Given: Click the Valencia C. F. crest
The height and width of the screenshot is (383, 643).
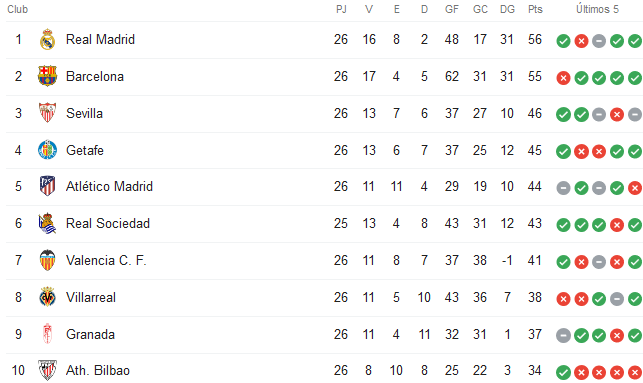Looking at the screenshot, I should [47, 260].
